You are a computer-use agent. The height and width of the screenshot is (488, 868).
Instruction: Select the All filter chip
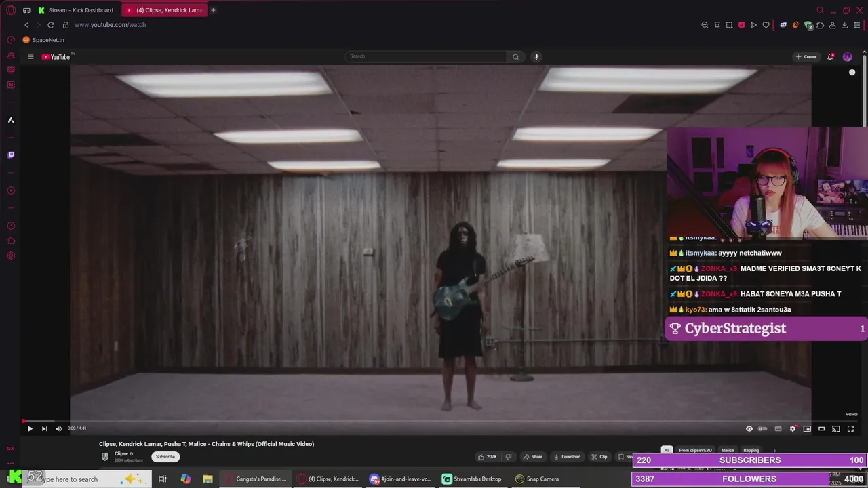point(667,450)
